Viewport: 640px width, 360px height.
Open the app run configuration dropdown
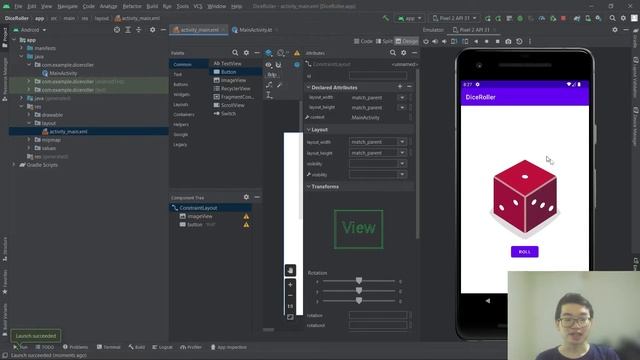(409, 18)
